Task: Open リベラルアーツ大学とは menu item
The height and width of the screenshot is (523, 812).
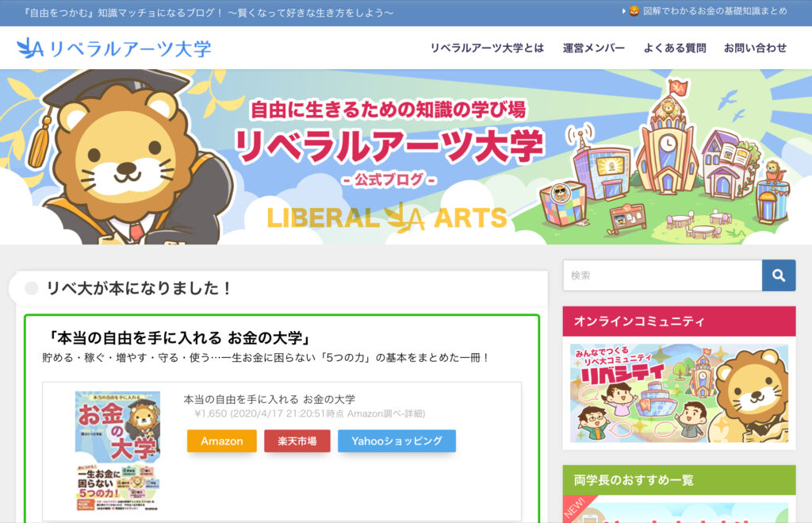Action: (487, 48)
